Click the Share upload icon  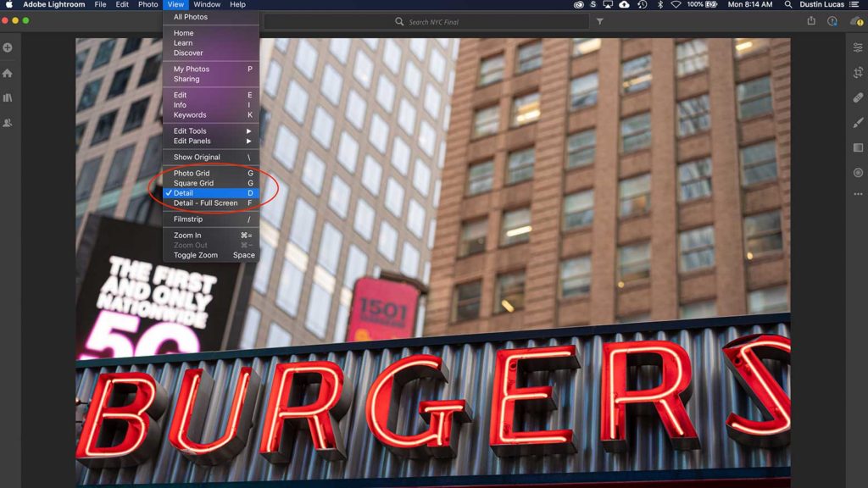[811, 21]
